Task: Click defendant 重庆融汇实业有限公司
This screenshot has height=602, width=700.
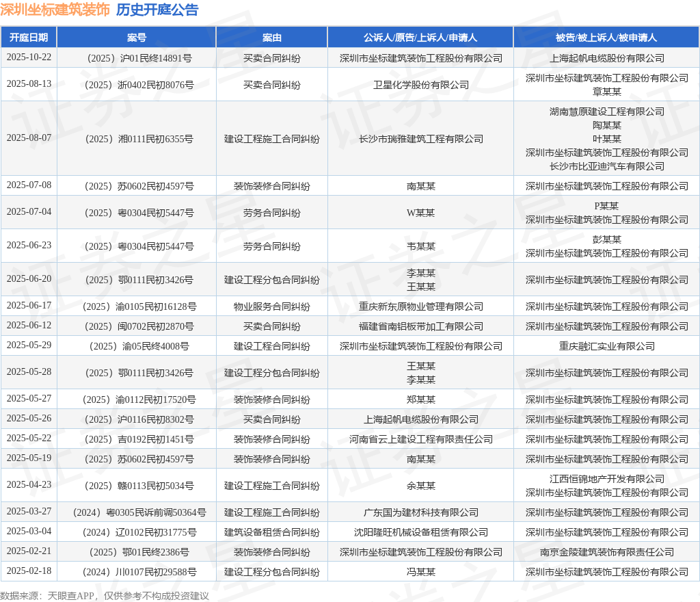Action: pyautogui.click(x=607, y=346)
